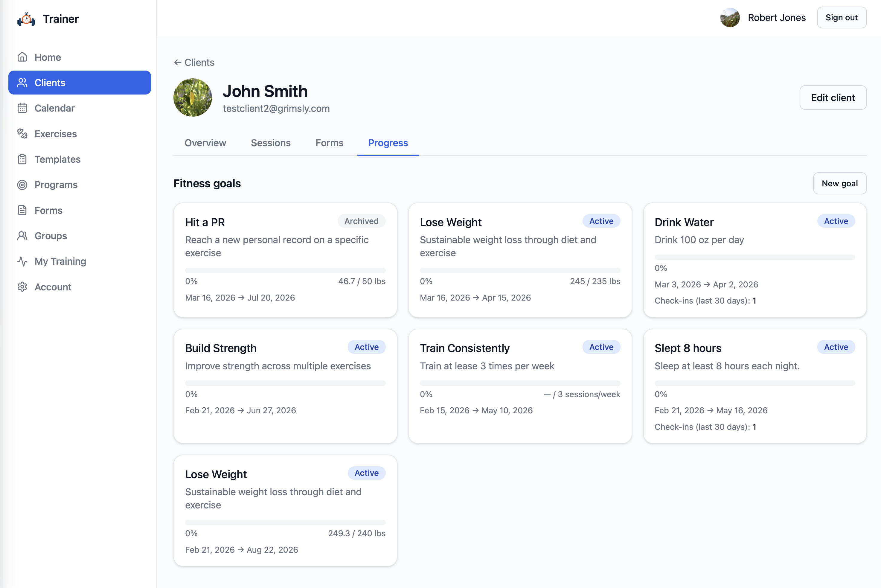Viewport: 881px width, 588px height.
Task: Click the Calendar icon in sidebar
Action: [22, 108]
